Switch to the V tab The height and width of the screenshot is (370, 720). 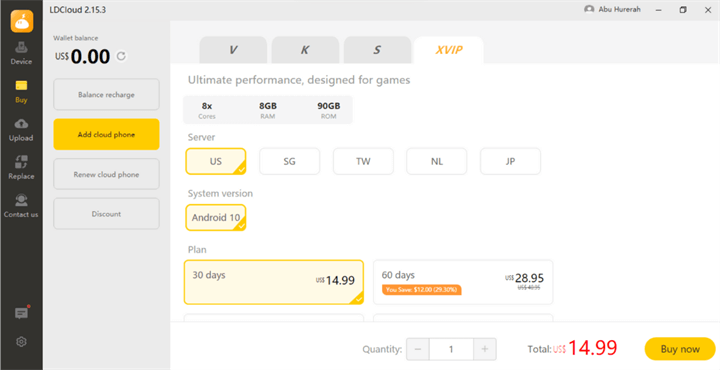[233, 50]
